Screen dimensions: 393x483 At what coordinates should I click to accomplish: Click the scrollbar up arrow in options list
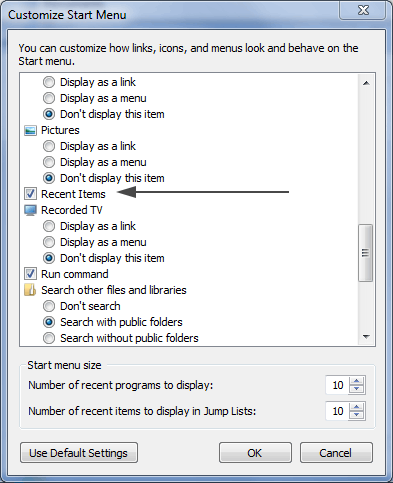click(x=366, y=83)
